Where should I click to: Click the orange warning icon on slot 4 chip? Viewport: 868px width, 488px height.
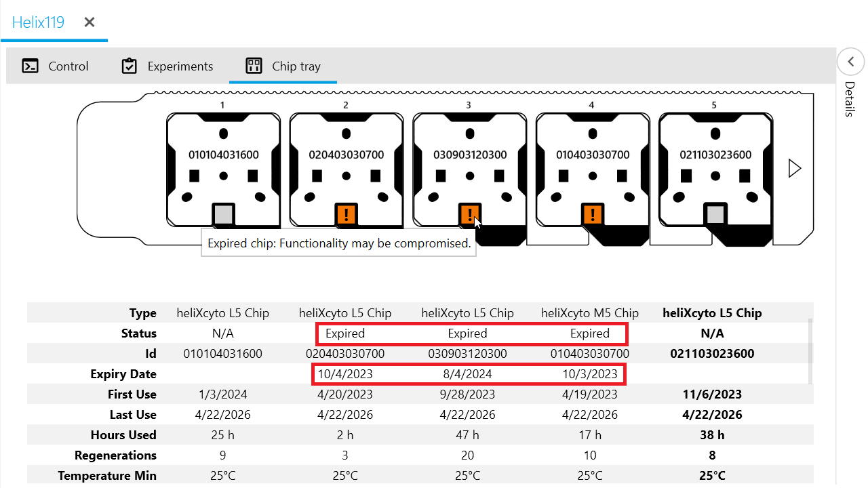tap(593, 215)
